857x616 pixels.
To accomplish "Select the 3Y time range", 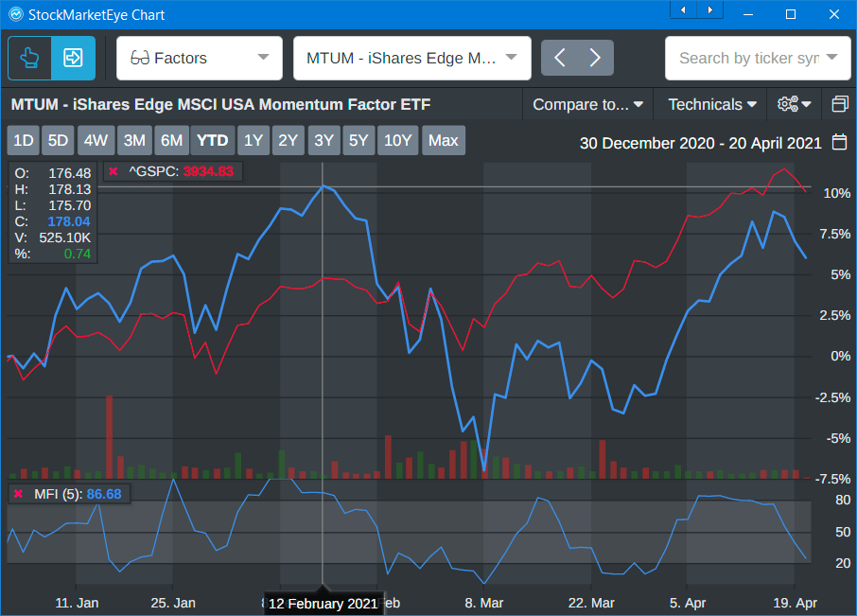I will (324, 140).
